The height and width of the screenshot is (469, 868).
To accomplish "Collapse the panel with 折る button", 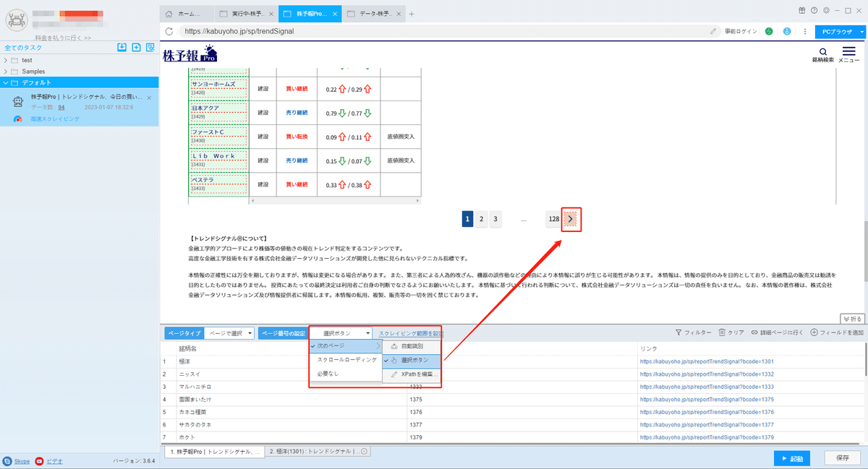I will [x=852, y=318].
